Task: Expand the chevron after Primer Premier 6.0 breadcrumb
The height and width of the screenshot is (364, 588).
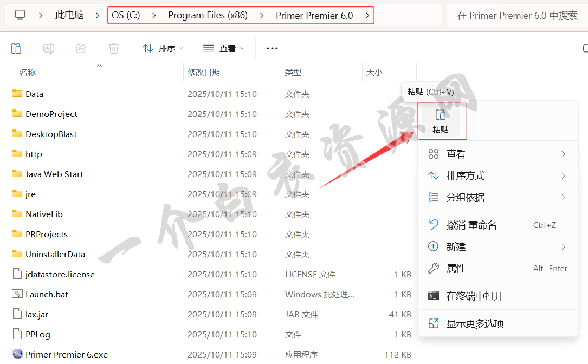Action: [x=367, y=15]
